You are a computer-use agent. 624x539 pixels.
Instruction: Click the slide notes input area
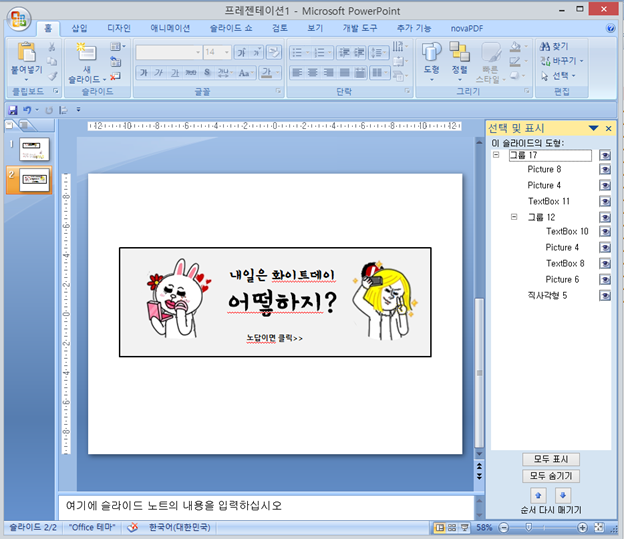[266, 506]
